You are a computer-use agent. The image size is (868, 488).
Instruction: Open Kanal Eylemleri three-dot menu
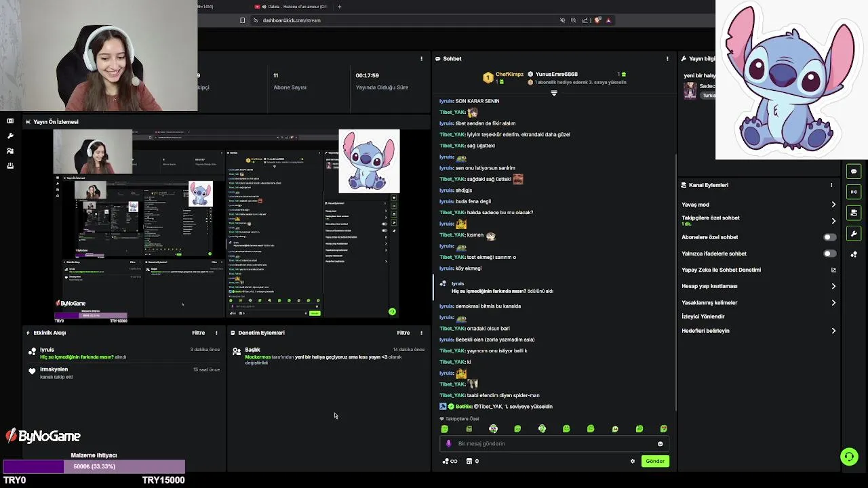click(x=831, y=185)
